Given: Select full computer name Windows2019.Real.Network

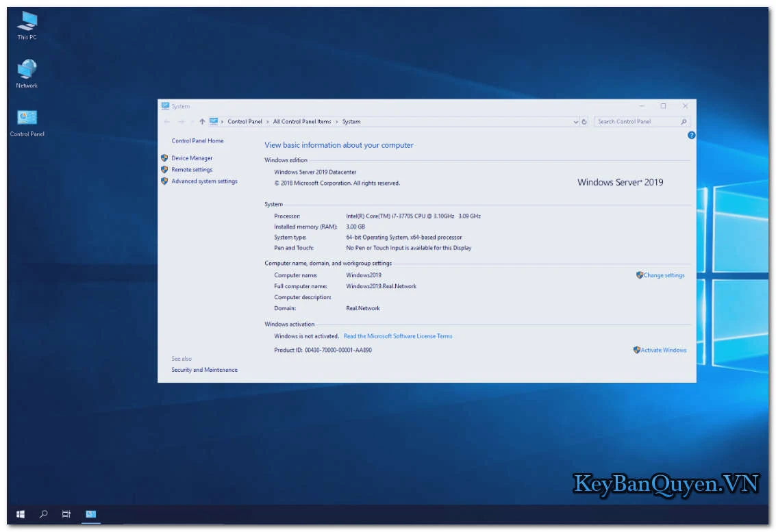Looking at the screenshot, I should click(381, 286).
